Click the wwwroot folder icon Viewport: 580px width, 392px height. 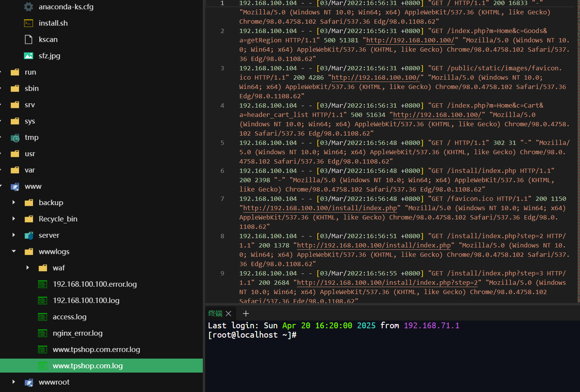click(29, 382)
